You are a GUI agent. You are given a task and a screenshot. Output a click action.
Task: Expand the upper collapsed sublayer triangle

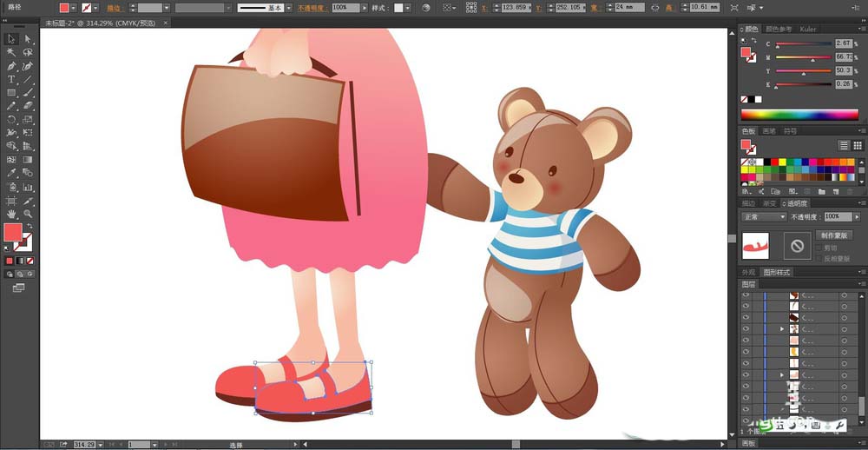point(782,328)
